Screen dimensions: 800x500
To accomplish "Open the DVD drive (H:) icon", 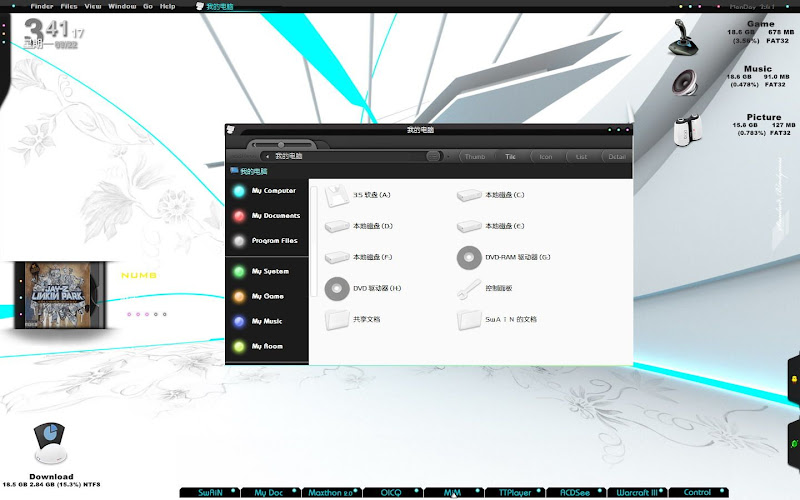I will pos(337,289).
